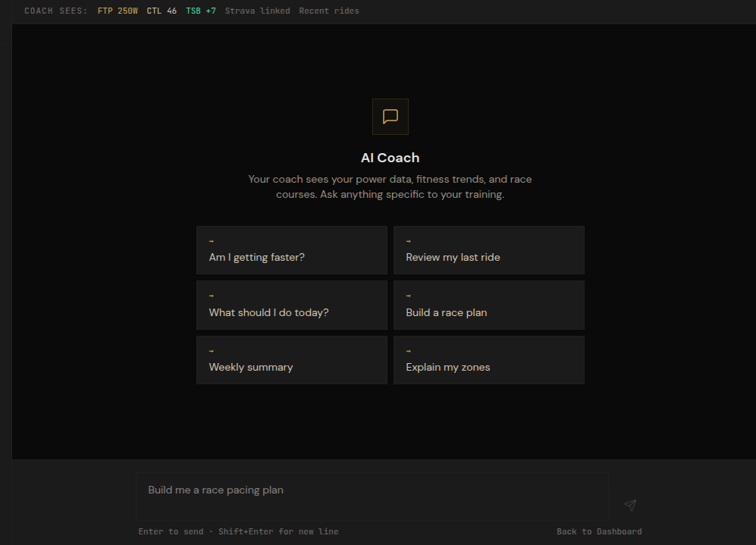This screenshot has height=545, width=756.
Task: Select the 'Am I getting faster?' prompt
Action: (x=291, y=251)
